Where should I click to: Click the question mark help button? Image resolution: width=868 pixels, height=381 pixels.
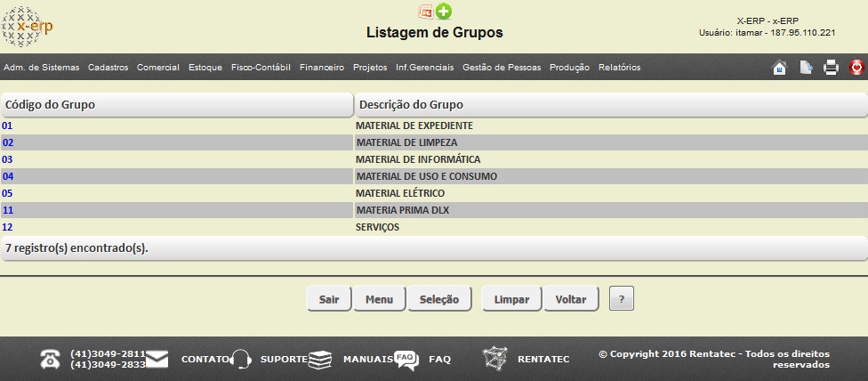(621, 299)
